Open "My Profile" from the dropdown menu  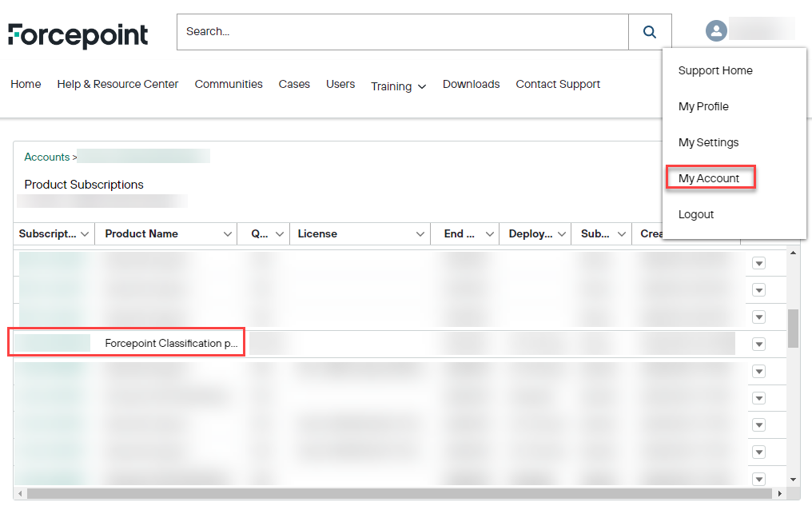[x=703, y=106]
